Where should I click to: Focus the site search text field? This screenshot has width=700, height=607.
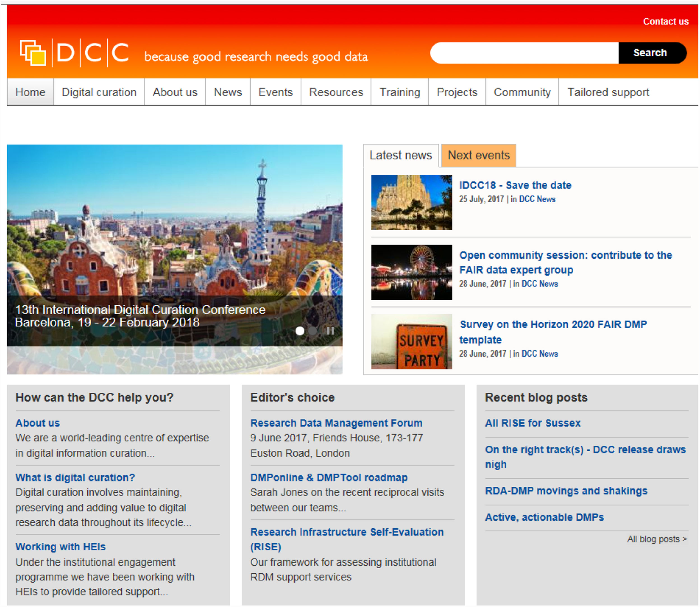point(524,53)
